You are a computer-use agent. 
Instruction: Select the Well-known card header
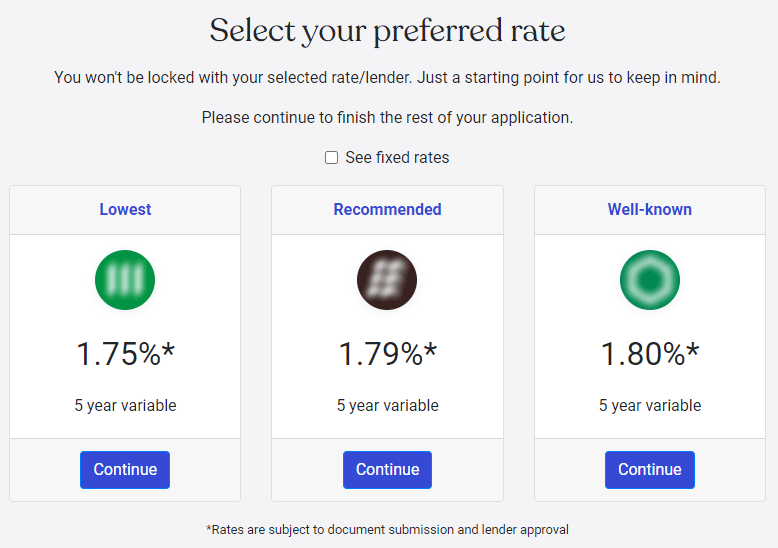[x=649, y=209]
